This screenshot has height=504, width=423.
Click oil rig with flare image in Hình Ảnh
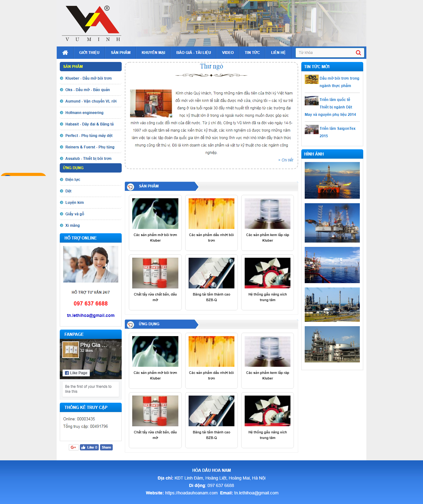tap(332, 180)
